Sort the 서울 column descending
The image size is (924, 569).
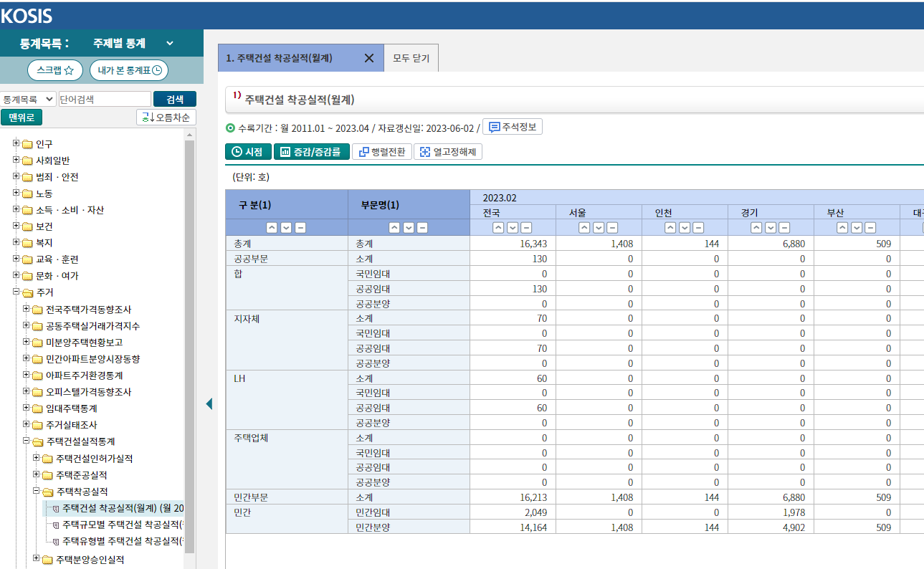pyautogui.click(x=599, y=228)
